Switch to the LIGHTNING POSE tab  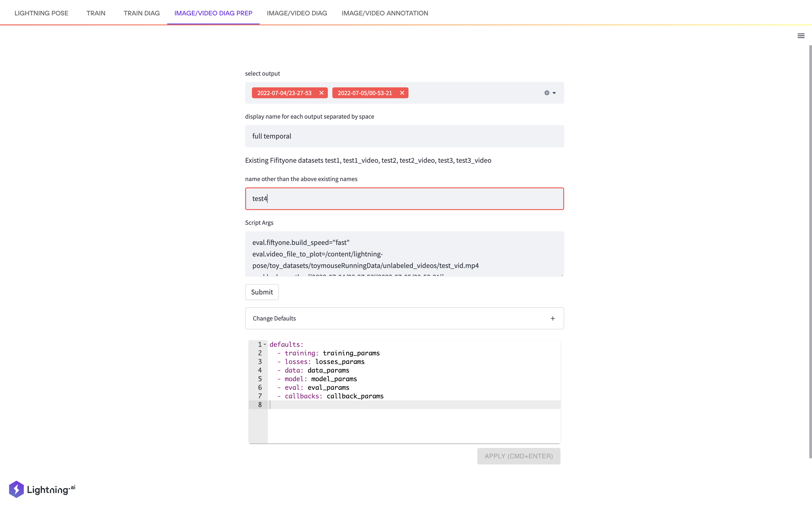point(41,13)
